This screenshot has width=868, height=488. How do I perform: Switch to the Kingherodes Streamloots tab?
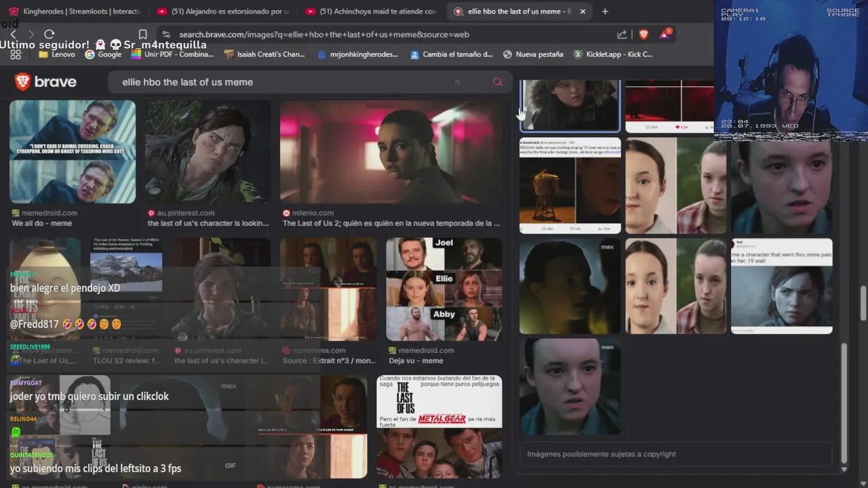(x=75, y=12)
